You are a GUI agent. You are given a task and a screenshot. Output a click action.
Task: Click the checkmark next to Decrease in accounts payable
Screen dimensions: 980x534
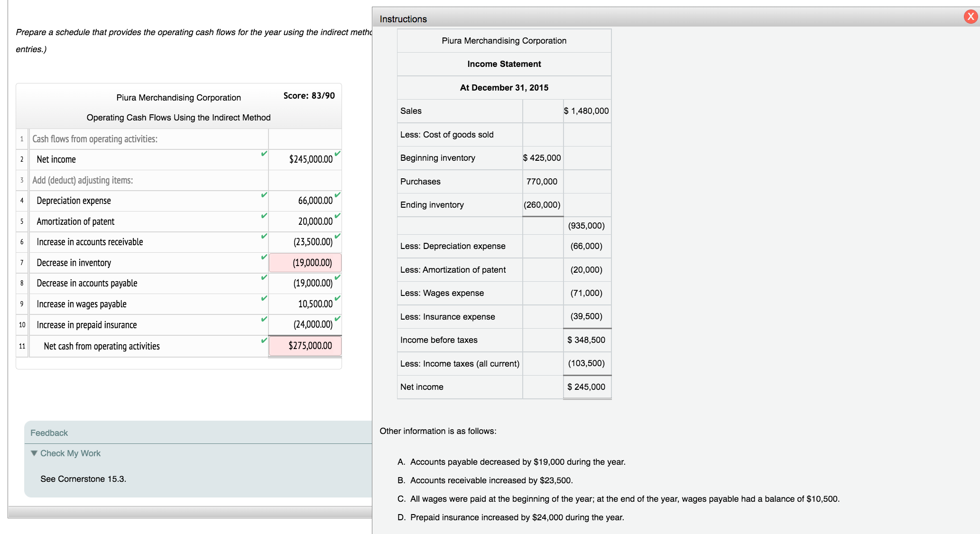coord(263,278)
